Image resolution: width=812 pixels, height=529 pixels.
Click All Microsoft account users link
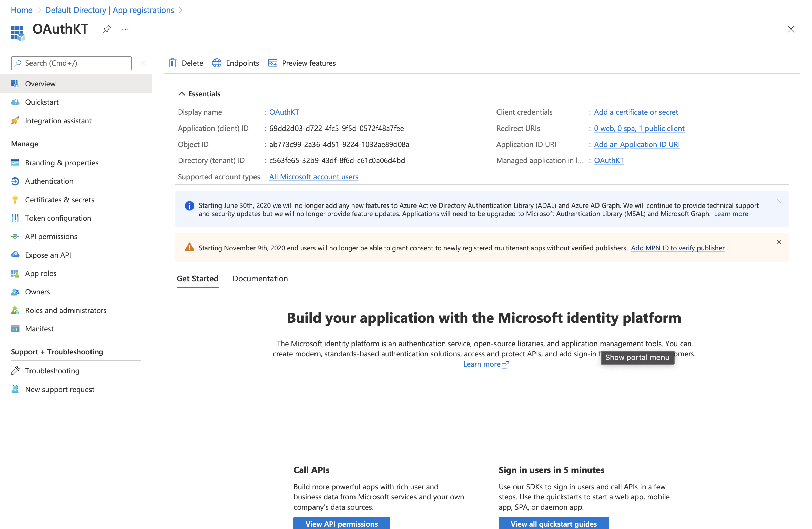[313, 177]
